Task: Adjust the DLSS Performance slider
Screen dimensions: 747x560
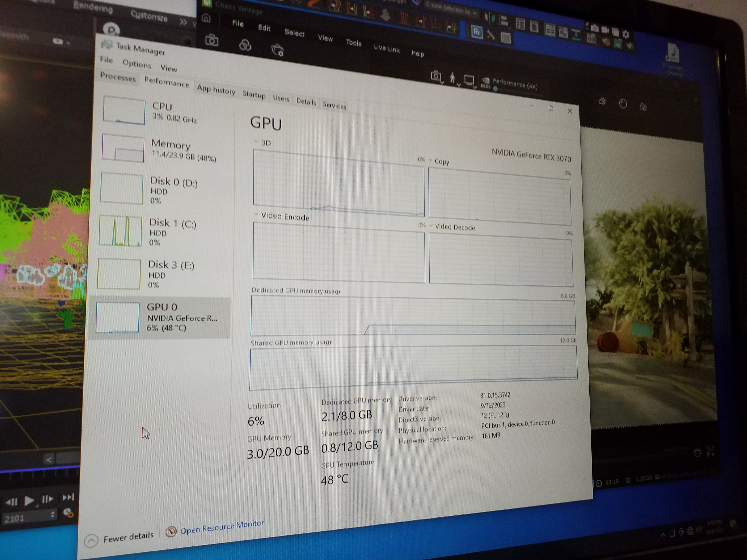Action: (x=495, y=89)
